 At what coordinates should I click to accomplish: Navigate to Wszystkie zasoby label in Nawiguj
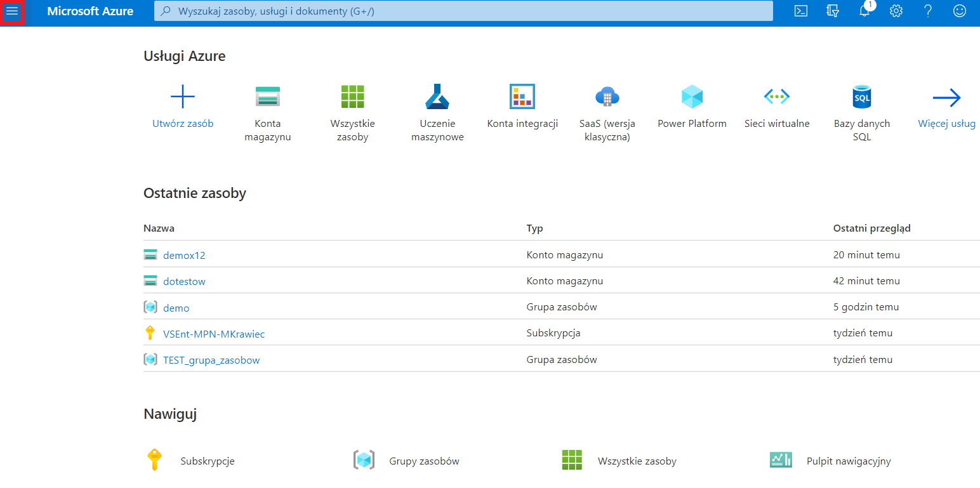[637, 461]
